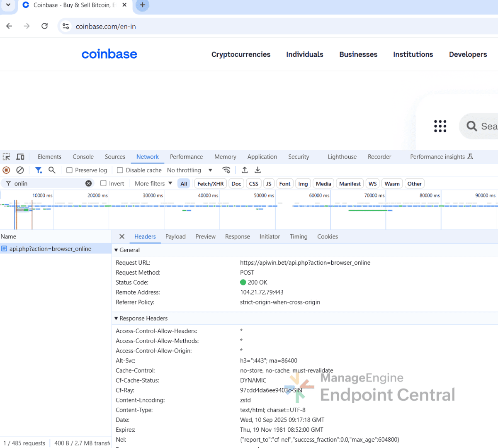Enable the Preserve log checkbox

tap(70, 170)
